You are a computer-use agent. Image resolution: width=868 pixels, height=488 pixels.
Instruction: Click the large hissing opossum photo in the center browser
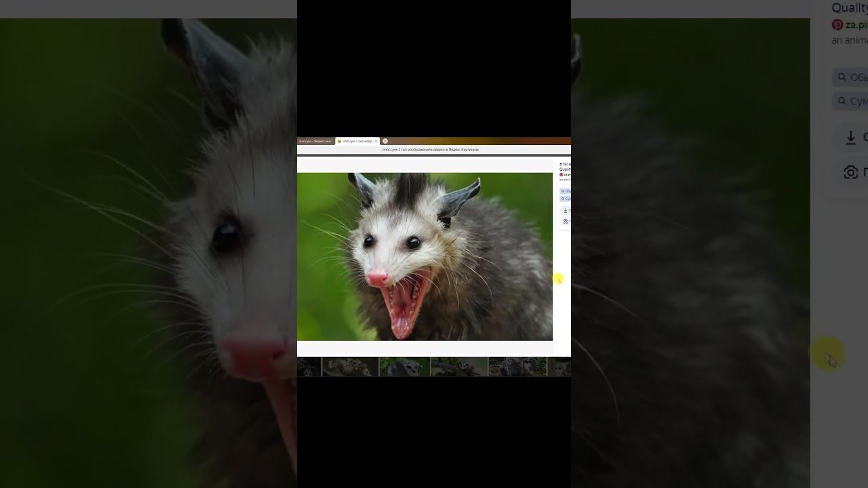425,256
